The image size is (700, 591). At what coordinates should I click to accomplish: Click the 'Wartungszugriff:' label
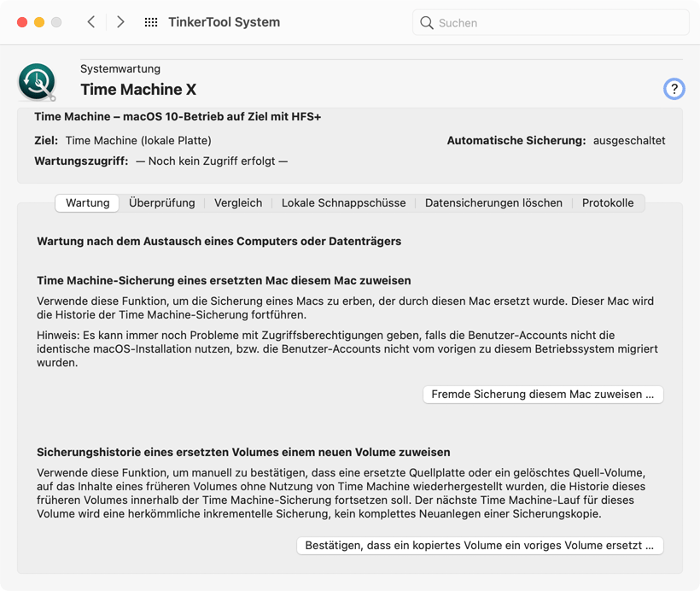pos(81,161)
